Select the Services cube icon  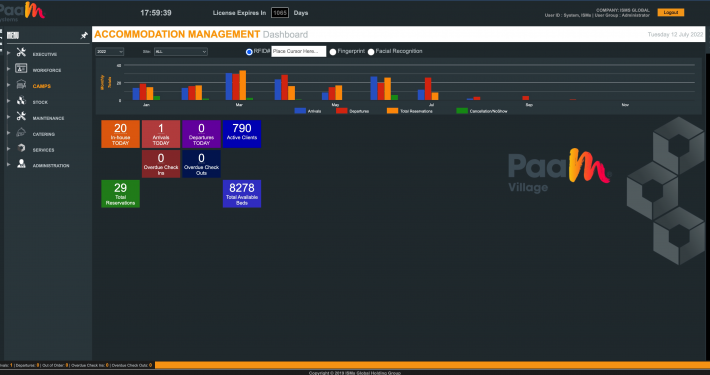pos(21,148)
